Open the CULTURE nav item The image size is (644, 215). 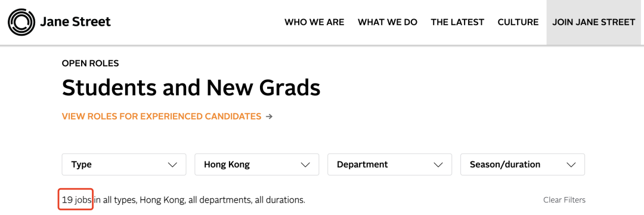point(518,22)
